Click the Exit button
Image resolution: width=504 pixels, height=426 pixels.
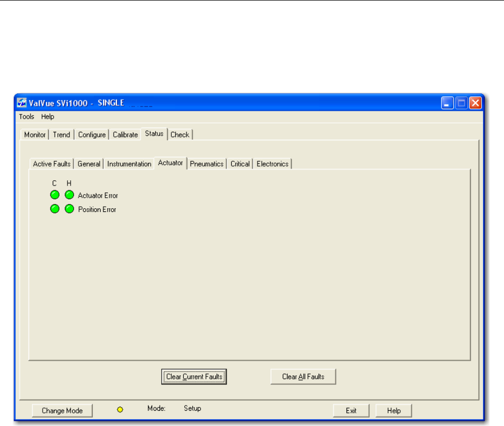pos(351,411)
